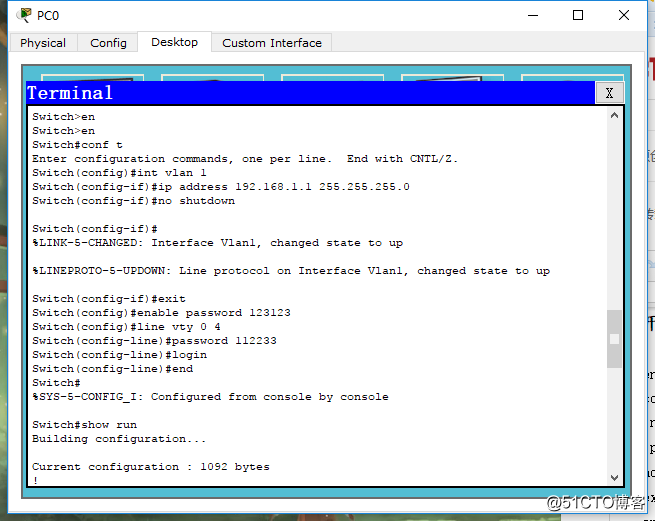This screenshot has height=521, width=655.
Task: Click the 'Switch(config-if)#exit' line
Action: click(x=109, y=299)
